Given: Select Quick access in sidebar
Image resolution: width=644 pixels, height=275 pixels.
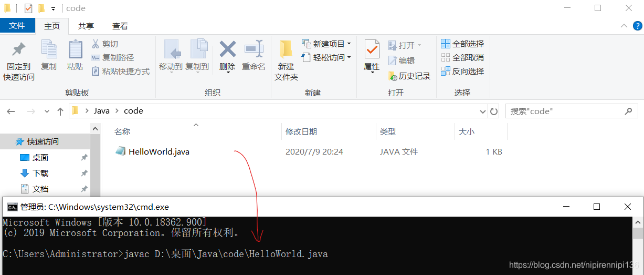Looking at the screenshot, I should pos(45,142).
